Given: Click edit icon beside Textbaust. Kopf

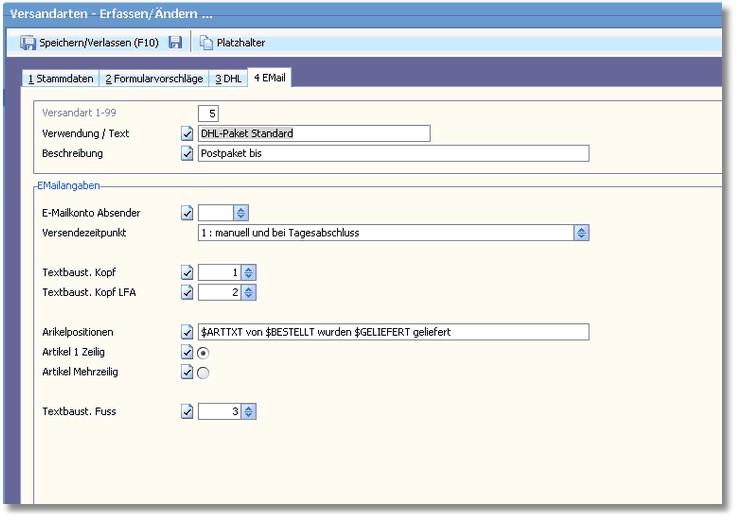Looking at the screenshot, I should click(x=187, y=272).
